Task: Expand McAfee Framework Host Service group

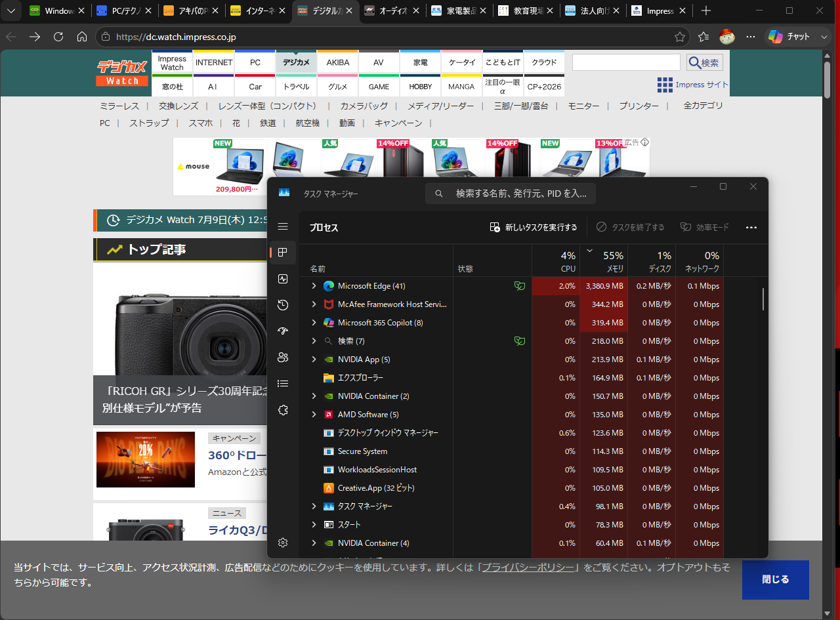Action: coord(314,304)
